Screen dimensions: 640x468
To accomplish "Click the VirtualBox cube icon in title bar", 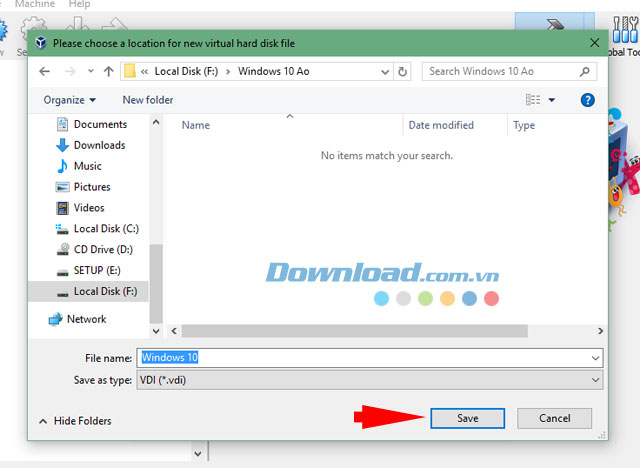I will pyautogui.click(x=40, y=42).
